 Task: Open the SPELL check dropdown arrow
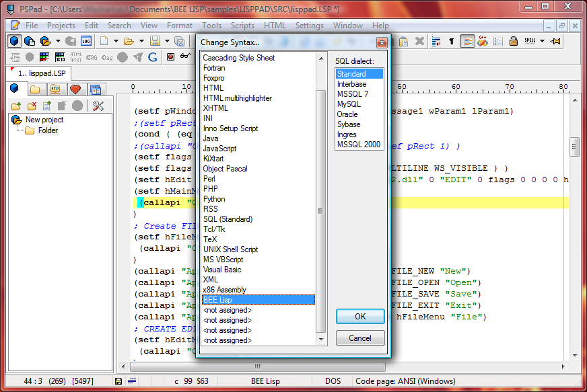543,41
